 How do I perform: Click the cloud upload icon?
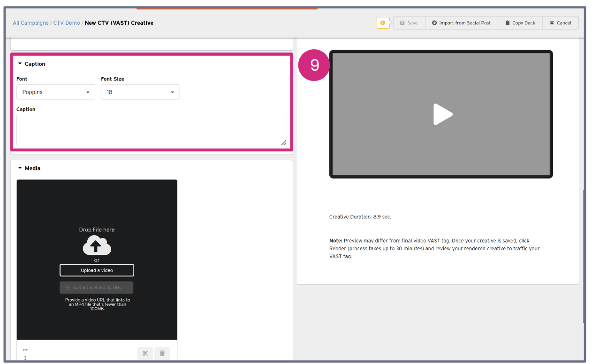(97, 245)
